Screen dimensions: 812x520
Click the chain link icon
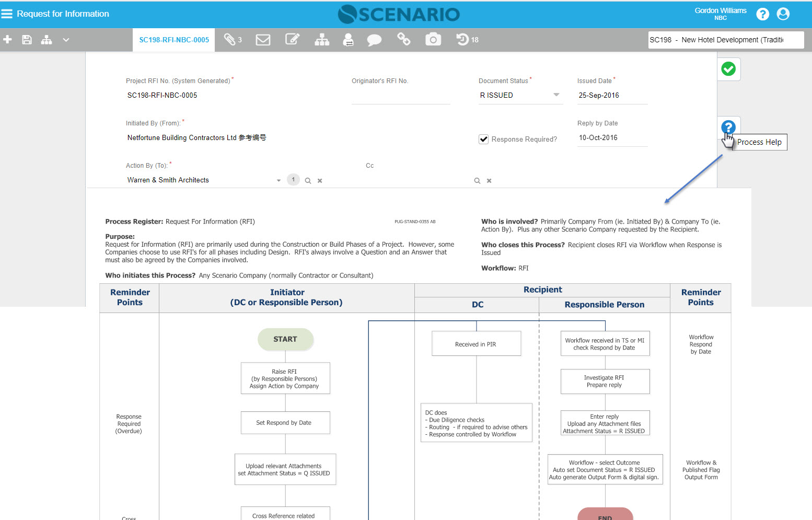coord(404,40)
